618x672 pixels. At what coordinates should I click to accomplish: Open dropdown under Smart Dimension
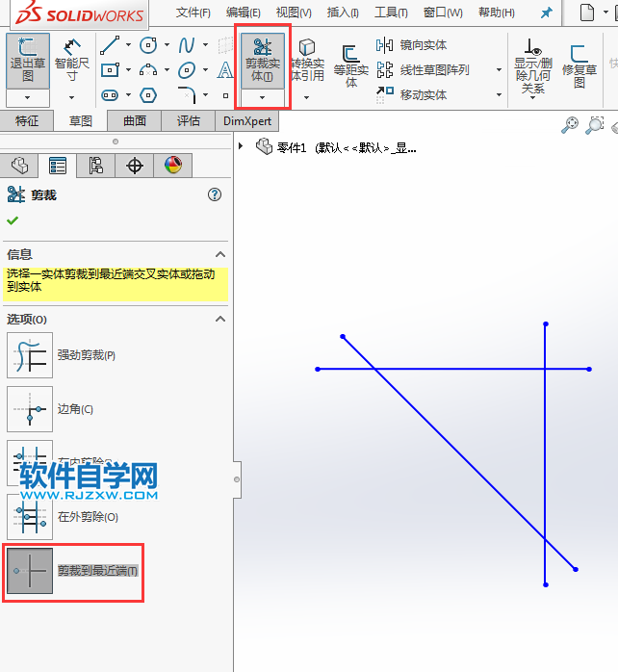coord(71,97)
